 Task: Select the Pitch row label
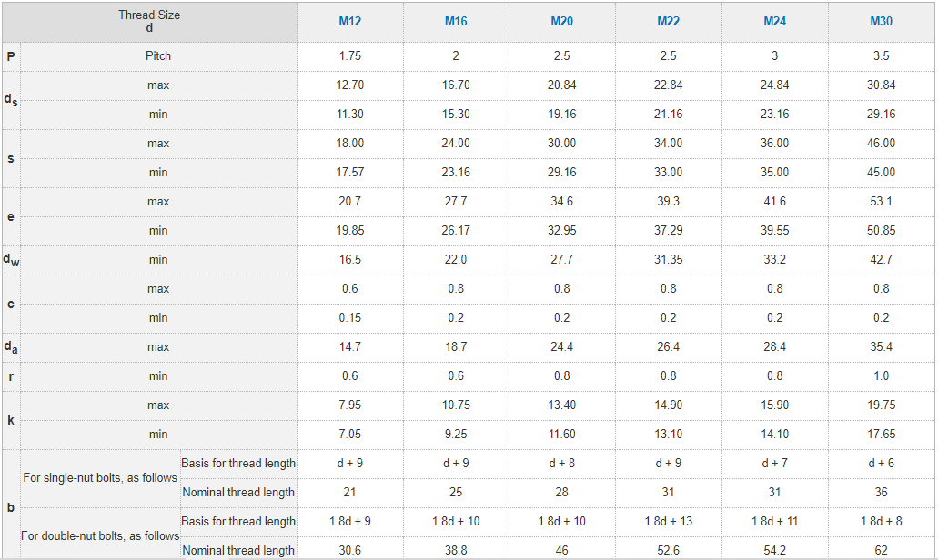158,55
